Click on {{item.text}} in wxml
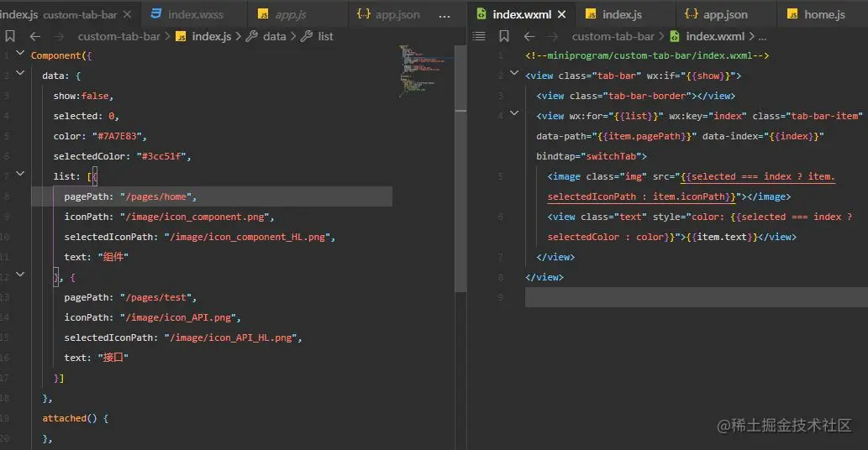This screenshot has width=868, height=450. [x=722, y=237]
